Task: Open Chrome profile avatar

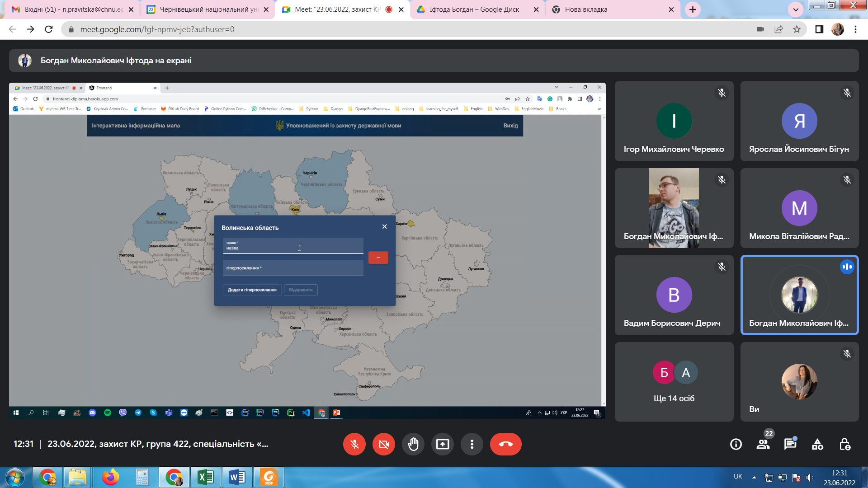Action: pos(838,29)
